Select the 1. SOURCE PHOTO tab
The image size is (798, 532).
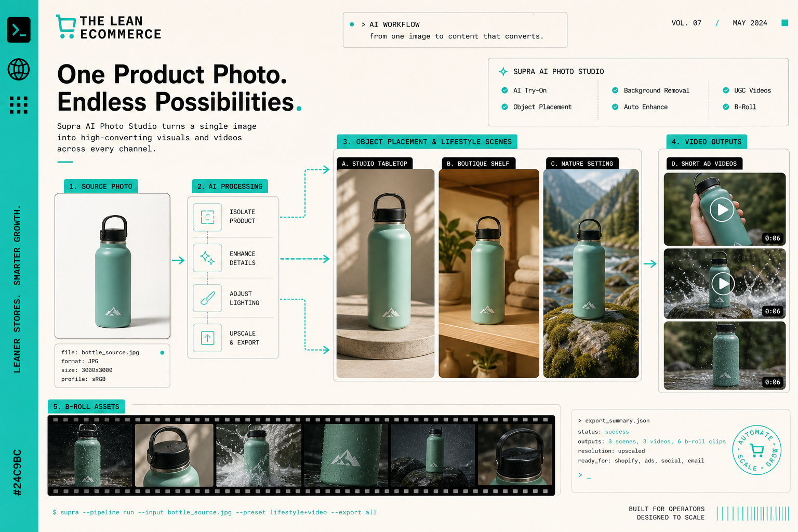click(x=101, y=187)
